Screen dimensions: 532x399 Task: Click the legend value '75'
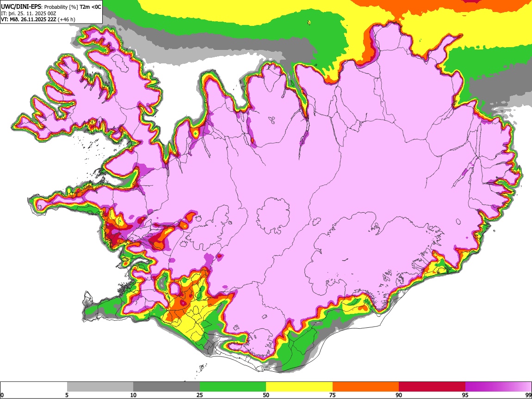(333, 395)
